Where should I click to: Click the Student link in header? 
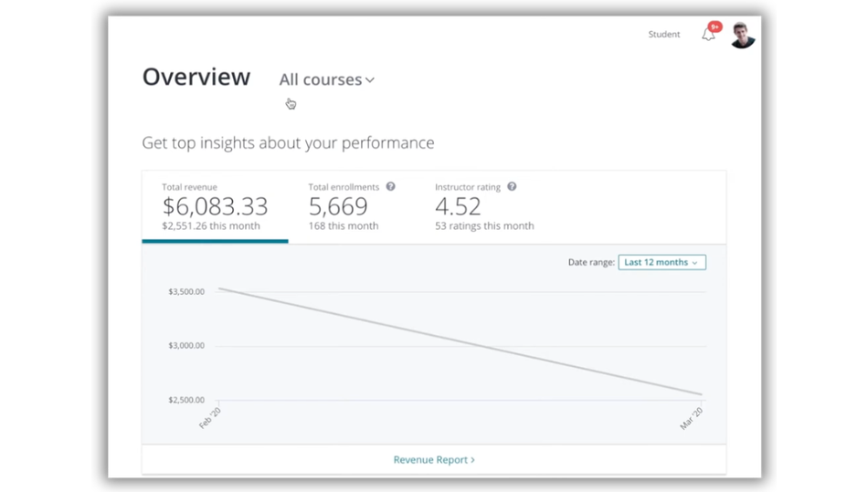point(664,35)
